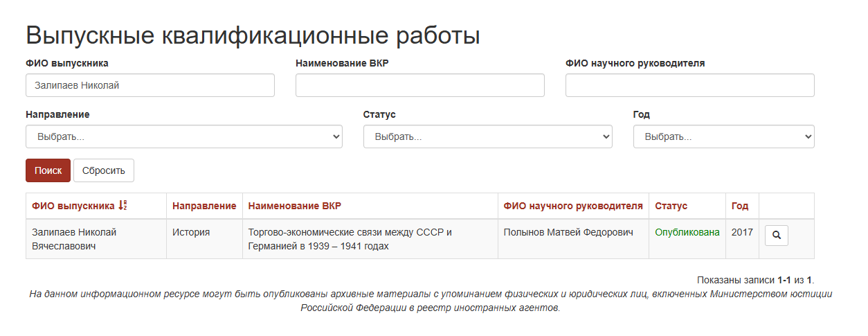Expand the Статус dropdown
The height and width of the screenshot is (336, 868).
coord(487,136)
